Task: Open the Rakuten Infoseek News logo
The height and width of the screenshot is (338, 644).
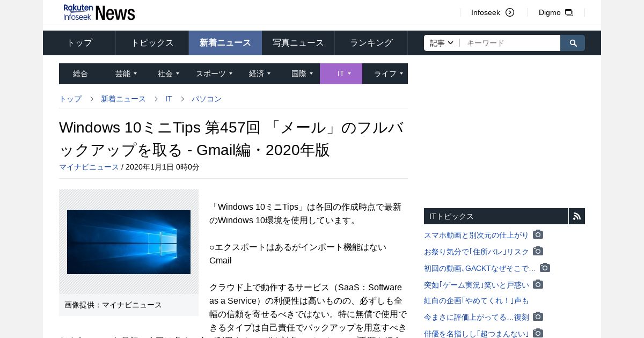Action: [x=99, y=12]
